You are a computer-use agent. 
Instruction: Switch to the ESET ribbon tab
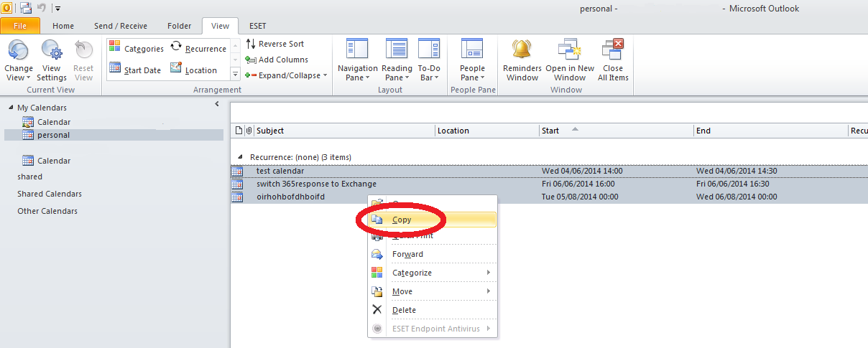click(257, 26)
